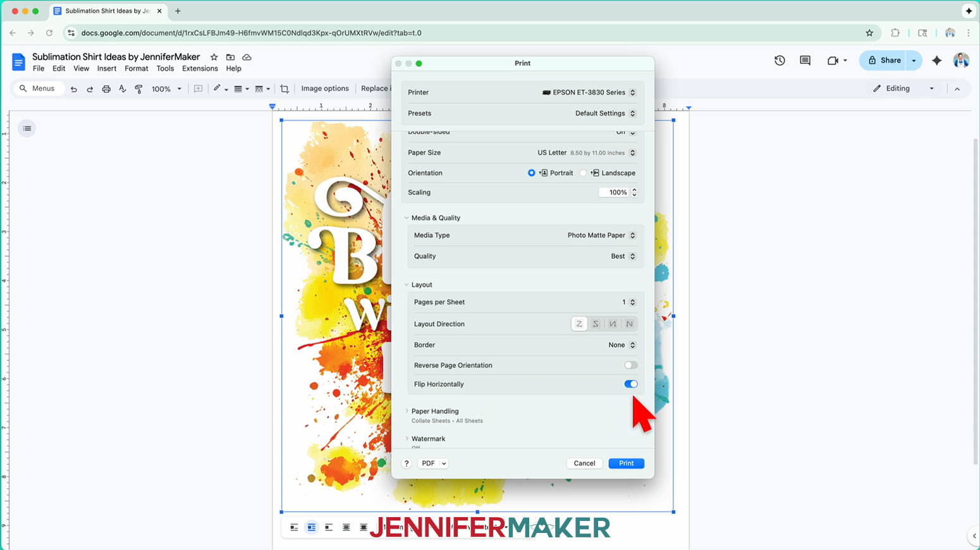Open the Media Type dropdown
The image size is (980, 550).
coord(601,235)
